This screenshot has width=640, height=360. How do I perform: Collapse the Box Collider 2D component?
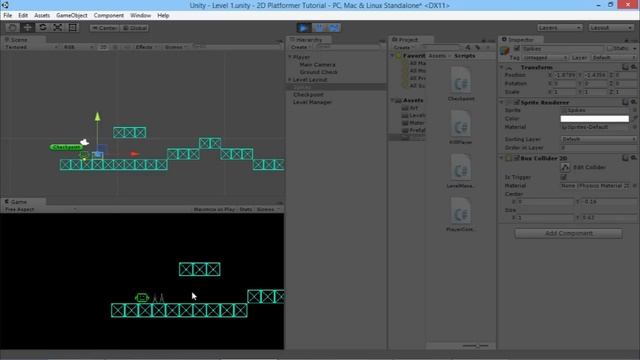pyautogui.click(x=502, y=158)
